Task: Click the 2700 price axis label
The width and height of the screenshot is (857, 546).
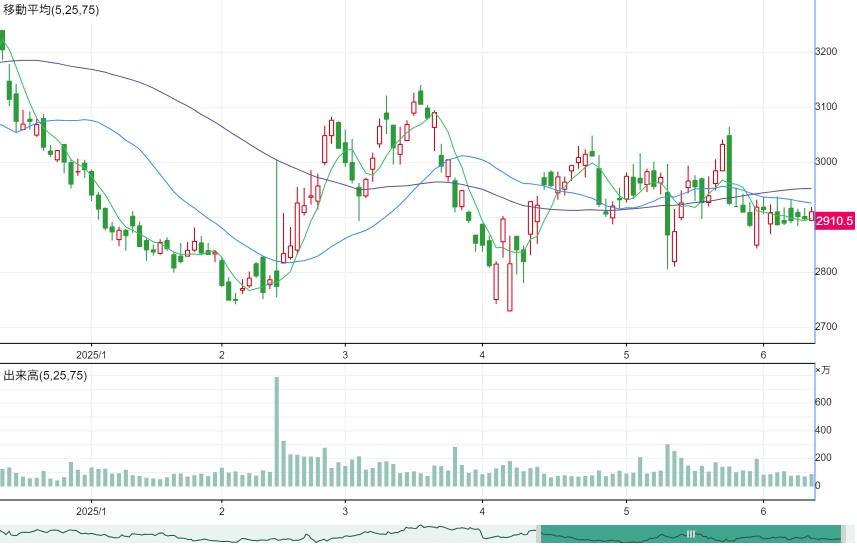Action: point(826,326)
